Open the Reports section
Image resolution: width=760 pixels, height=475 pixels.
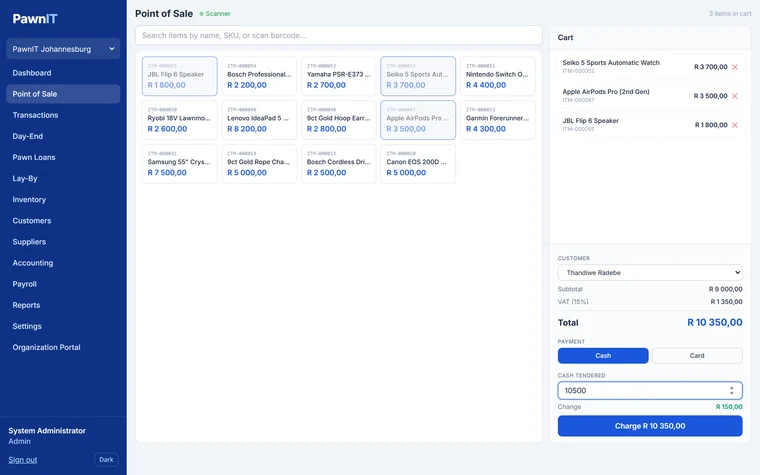[63, 305]
